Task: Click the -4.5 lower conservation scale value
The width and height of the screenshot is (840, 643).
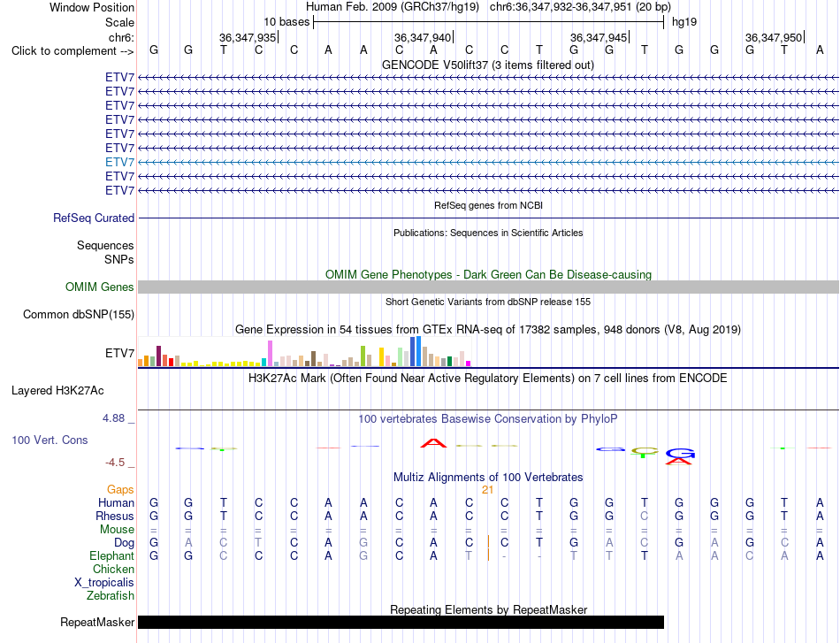Action: pyautogui.click(x=115, y=463)
